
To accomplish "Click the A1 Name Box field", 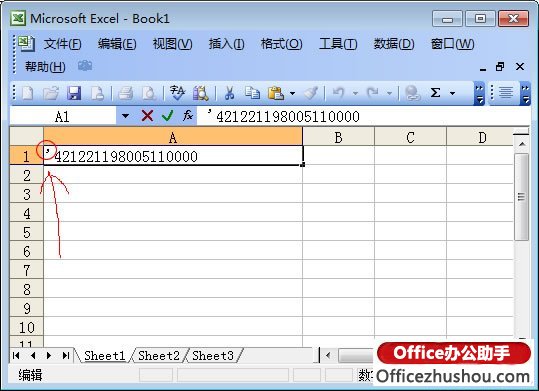I will [63, 116].
